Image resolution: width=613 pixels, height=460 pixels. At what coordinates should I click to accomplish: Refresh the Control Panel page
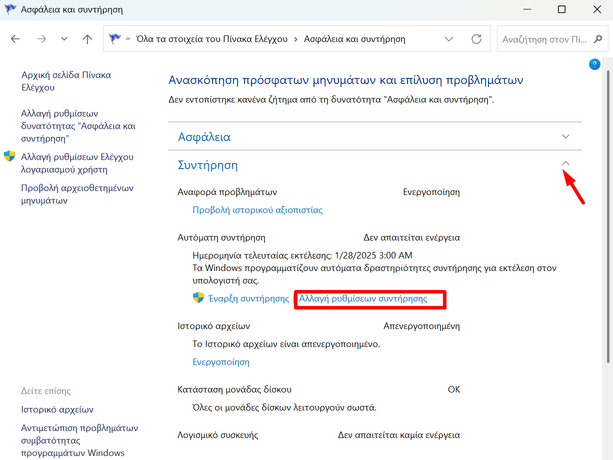[x=476, y=39]
